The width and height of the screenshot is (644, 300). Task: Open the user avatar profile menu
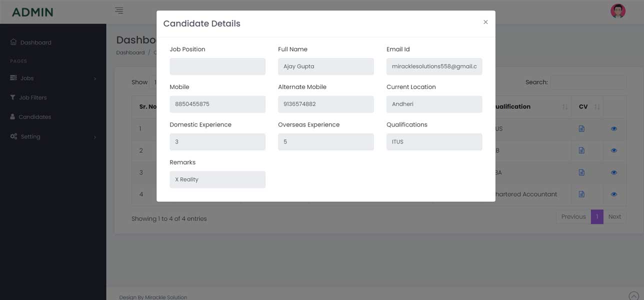pos(618,11)
